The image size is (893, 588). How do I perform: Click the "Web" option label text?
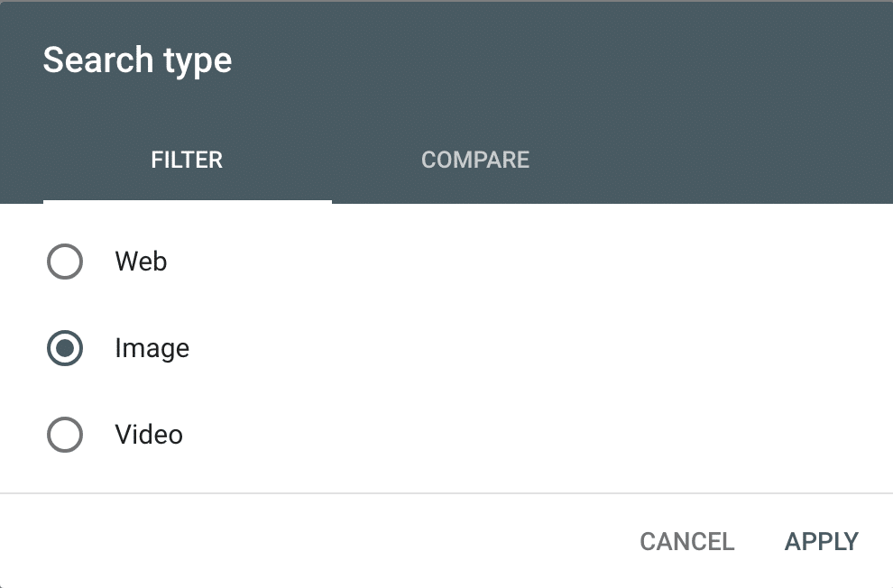(x=141, y=262)
